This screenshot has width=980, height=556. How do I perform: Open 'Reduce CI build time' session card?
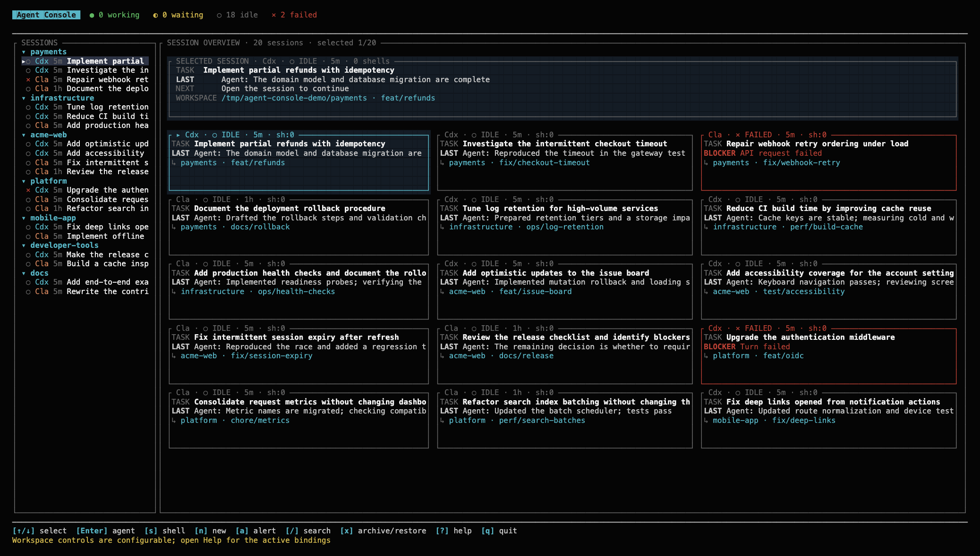[x=829, y=227]
